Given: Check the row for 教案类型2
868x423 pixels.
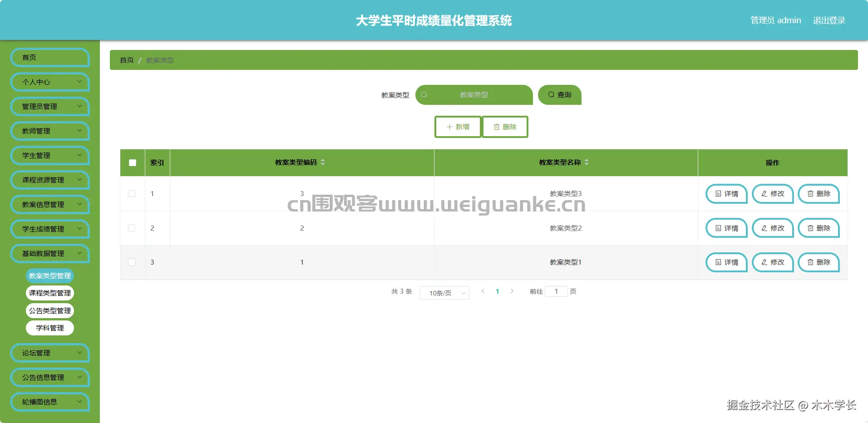Looking at the screenshot, I should click(x=132, y=228).
